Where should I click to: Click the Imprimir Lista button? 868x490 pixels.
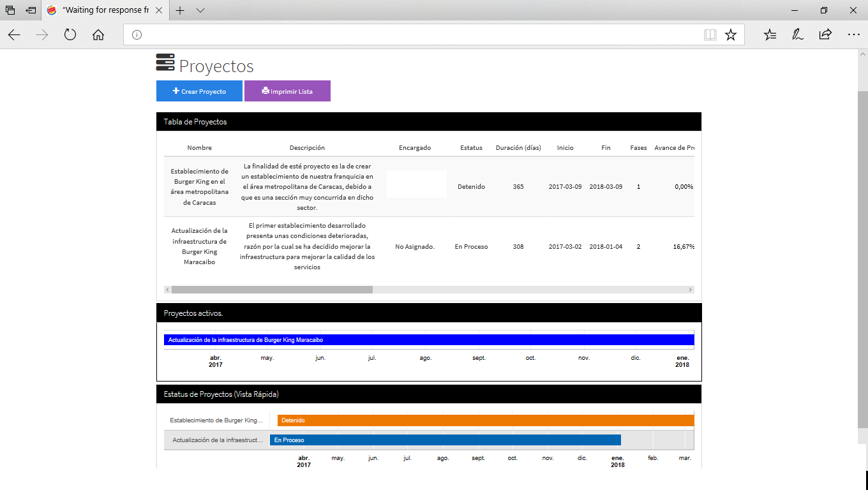[x=287, y=91]
